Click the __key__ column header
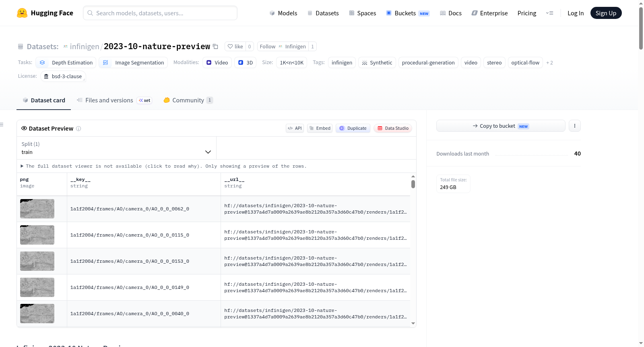Viewport: 644px width, 347px height. click(x=144, y=184)
